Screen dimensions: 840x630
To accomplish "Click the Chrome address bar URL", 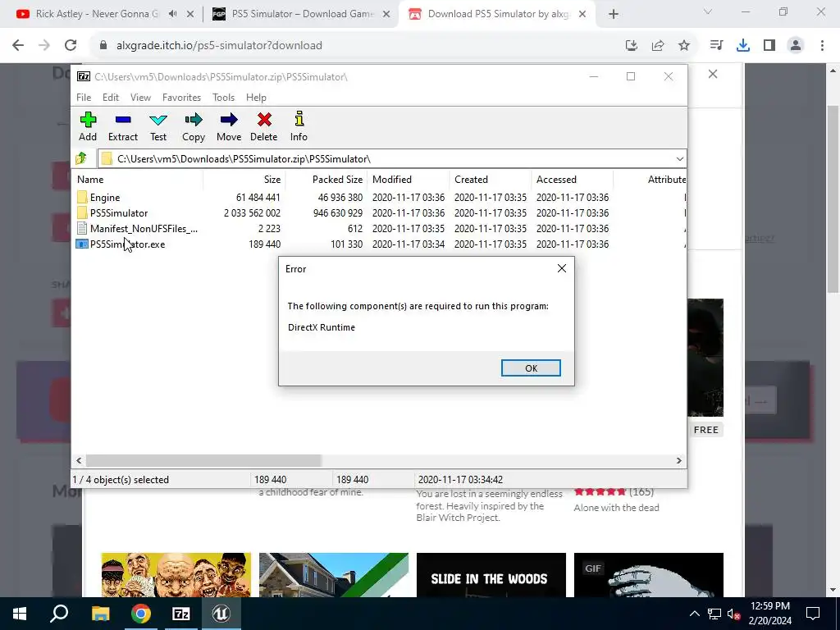I will tap(219, 46).
